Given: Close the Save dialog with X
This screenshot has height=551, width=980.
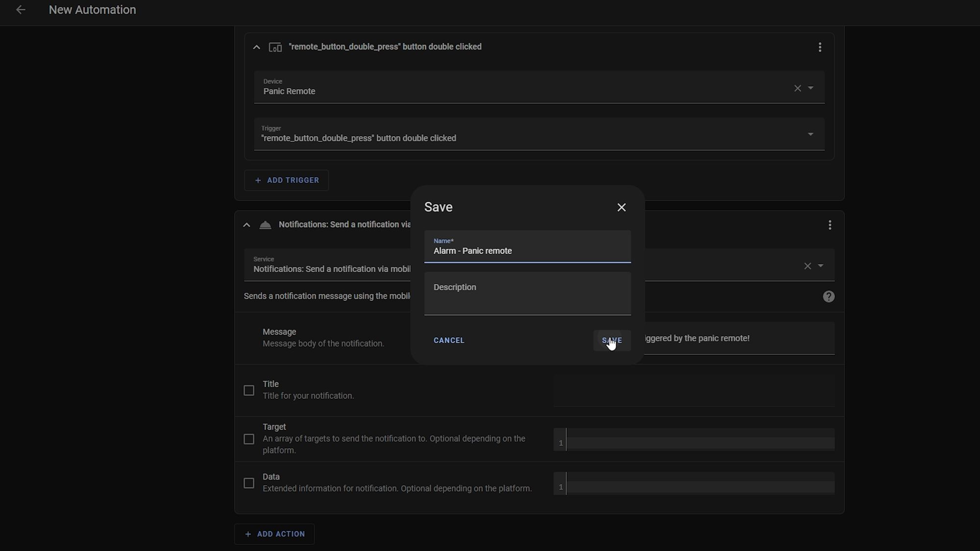Looking at the screenshot, I should pyautogui.click(x=621, y=207).
